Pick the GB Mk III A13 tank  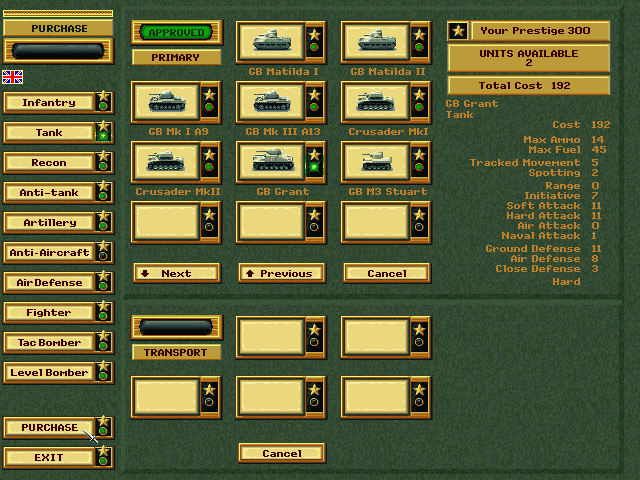click(269, 102)
